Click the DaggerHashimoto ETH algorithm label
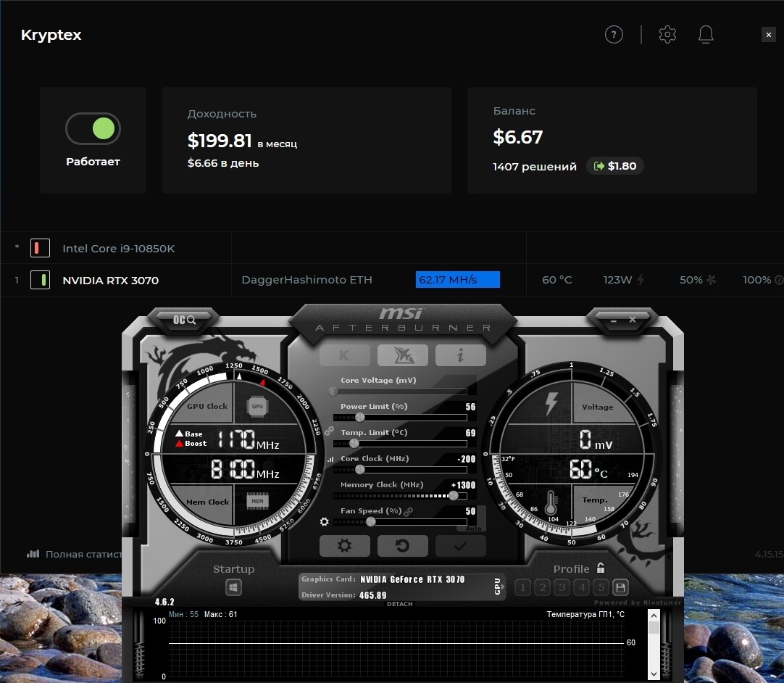The width and height of the screenshot is (784, 683). click(306, 280)
